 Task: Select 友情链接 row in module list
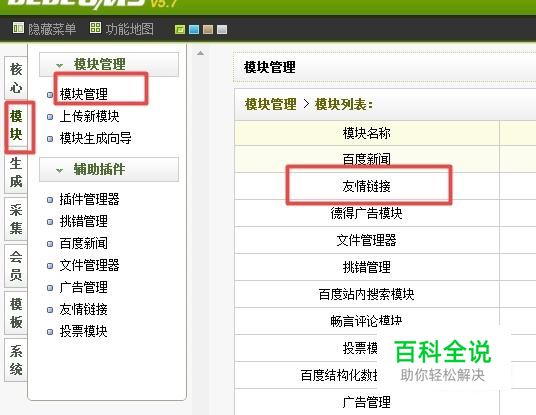click(x=366, y=186)
